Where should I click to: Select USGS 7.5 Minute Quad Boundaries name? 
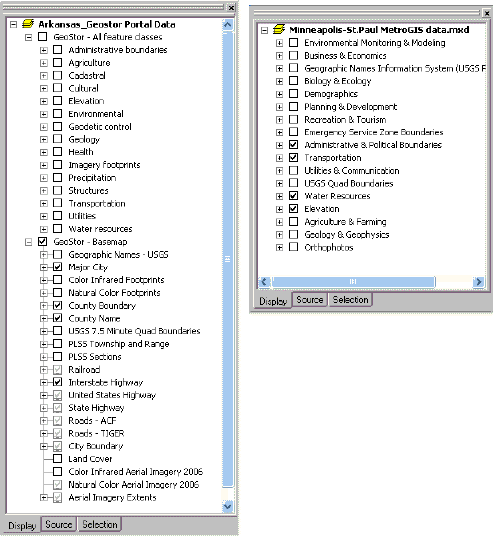pos(134,331)
